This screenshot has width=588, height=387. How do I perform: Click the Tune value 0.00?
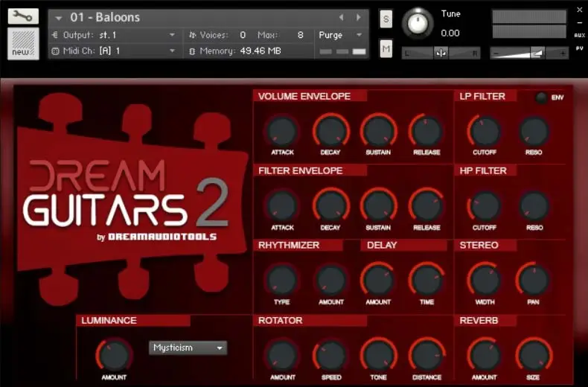point(450,33)
